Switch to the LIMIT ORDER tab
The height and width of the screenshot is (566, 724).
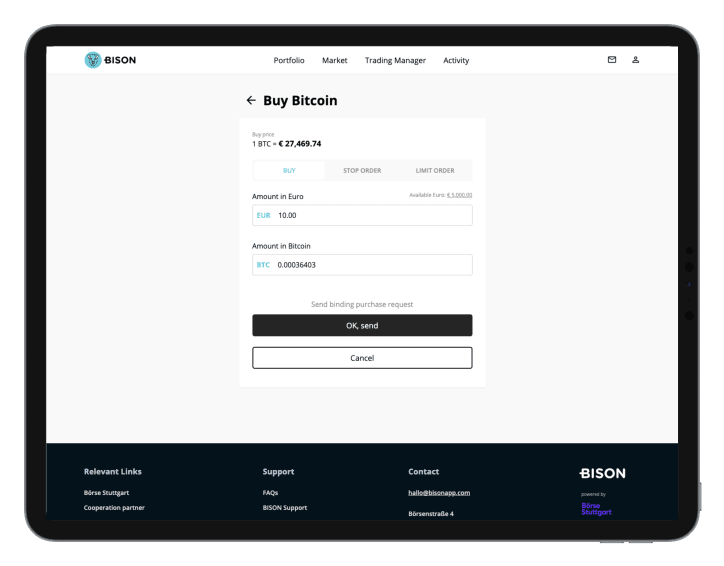click(434, 171)
